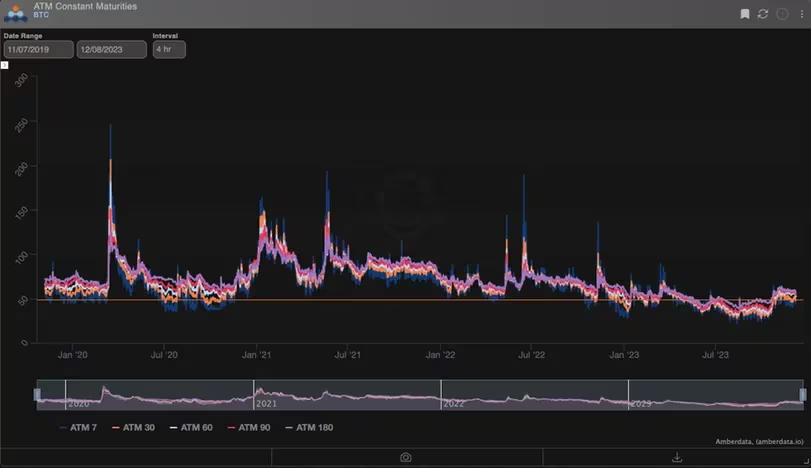Click right handle of range slider
Viewport: 811px width, 468px height.
pos(802,395)
